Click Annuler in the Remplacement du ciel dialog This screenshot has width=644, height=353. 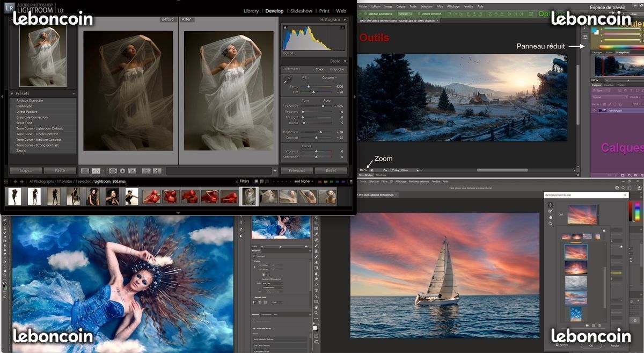click(615, 345)
